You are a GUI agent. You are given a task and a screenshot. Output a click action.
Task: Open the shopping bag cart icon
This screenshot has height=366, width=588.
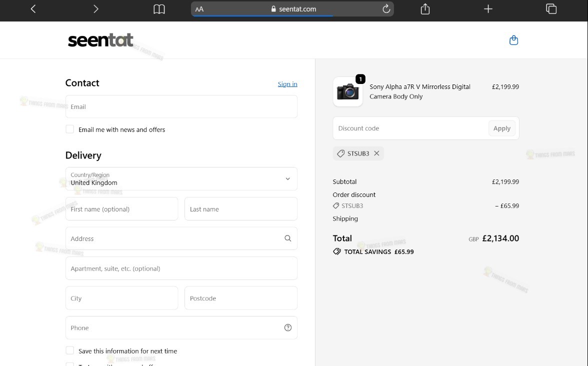(514, 40)
